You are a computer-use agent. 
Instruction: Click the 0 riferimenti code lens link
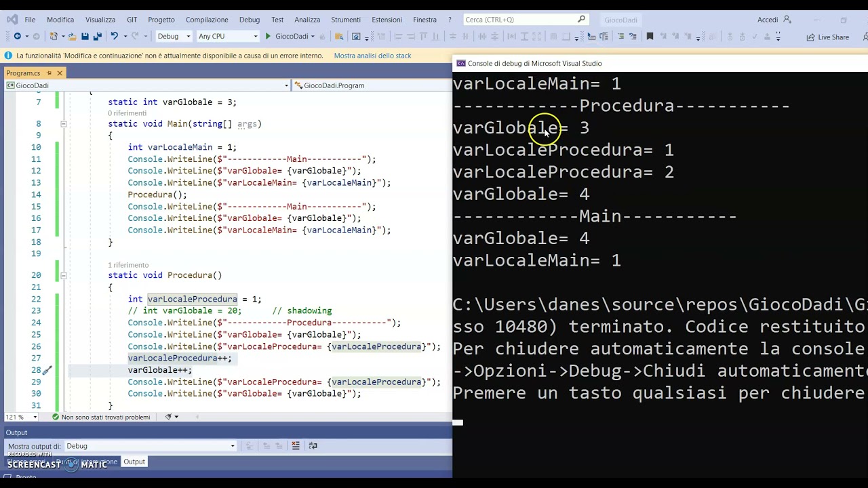pos(127,113)
